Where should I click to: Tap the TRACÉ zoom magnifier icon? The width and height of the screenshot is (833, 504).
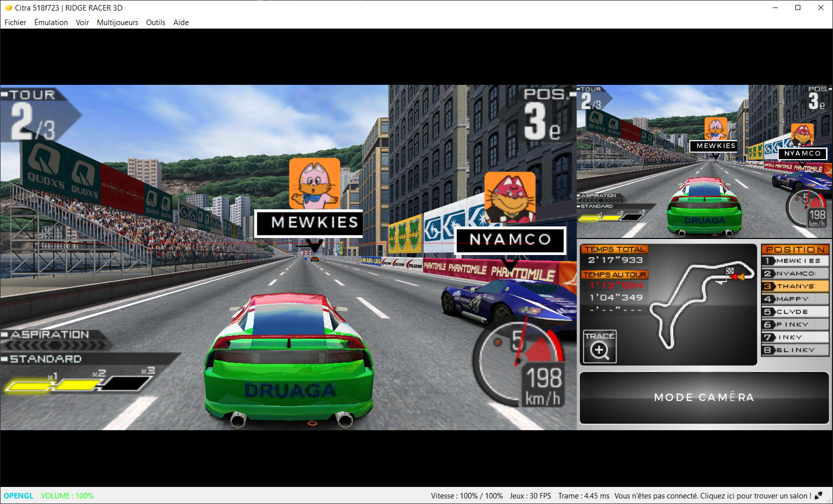600,346
